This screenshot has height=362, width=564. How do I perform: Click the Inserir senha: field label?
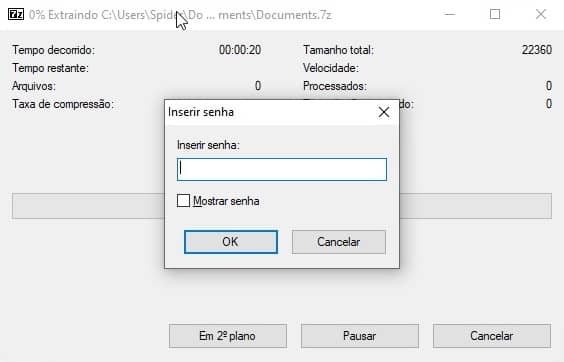tap(208, 145)
